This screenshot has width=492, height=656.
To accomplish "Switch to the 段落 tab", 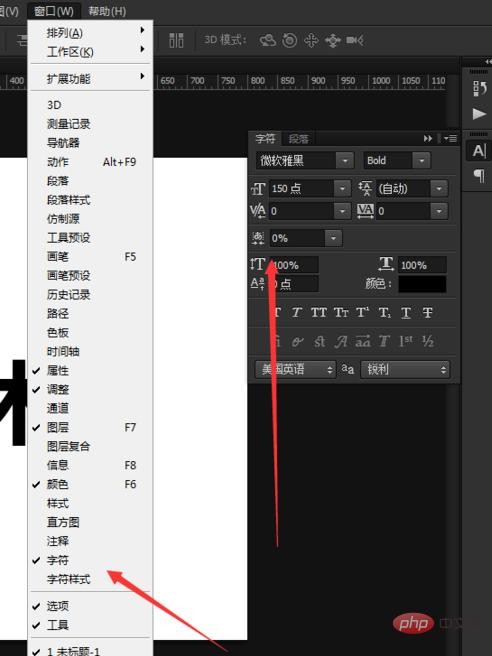I will coord(299,139).
